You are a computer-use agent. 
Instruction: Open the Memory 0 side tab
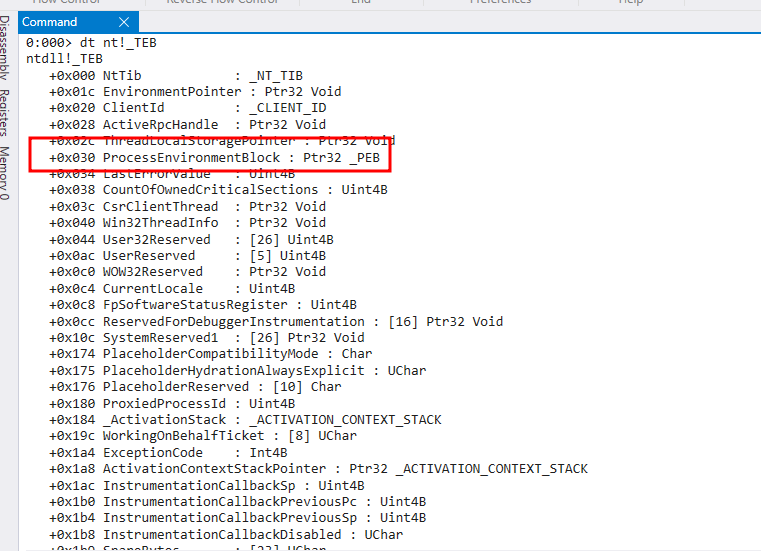click(x=7, y=170)
